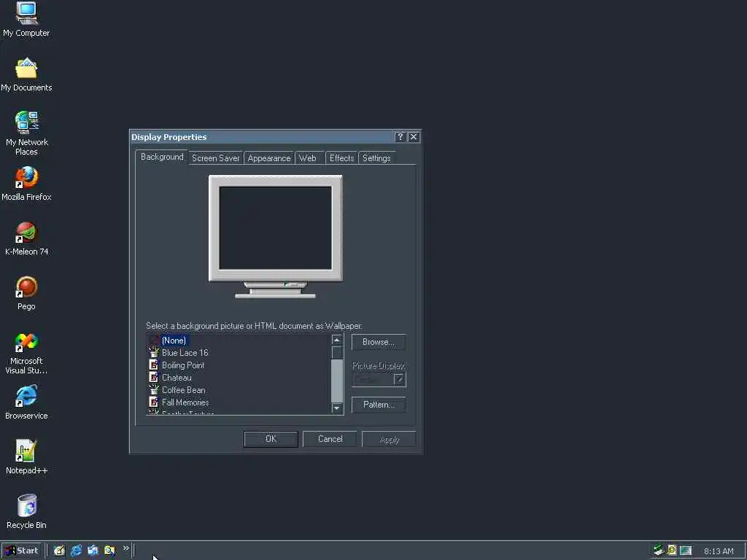Click the Fall Memories file icon
This screenshot has height=560, width=747.
click(x=153, y=402)
